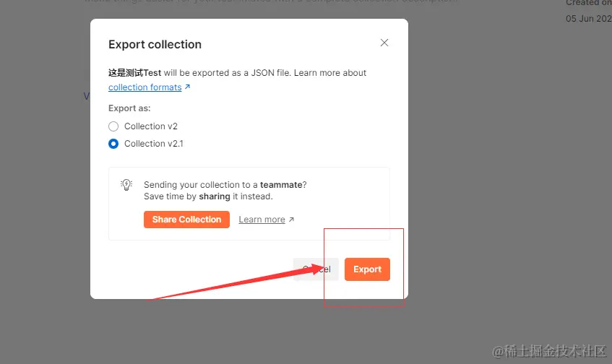
Task: Select the Collection v2 radio button
Action: tap(113, 126)
